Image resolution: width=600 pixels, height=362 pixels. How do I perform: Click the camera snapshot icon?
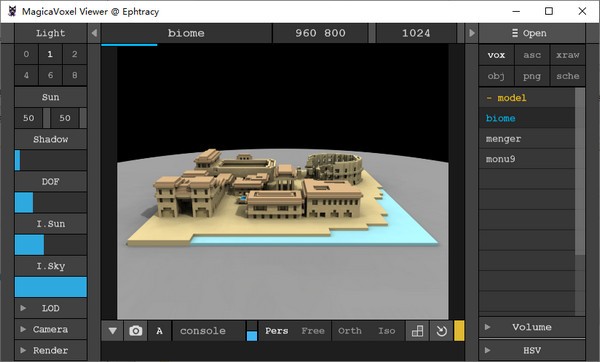135,331
